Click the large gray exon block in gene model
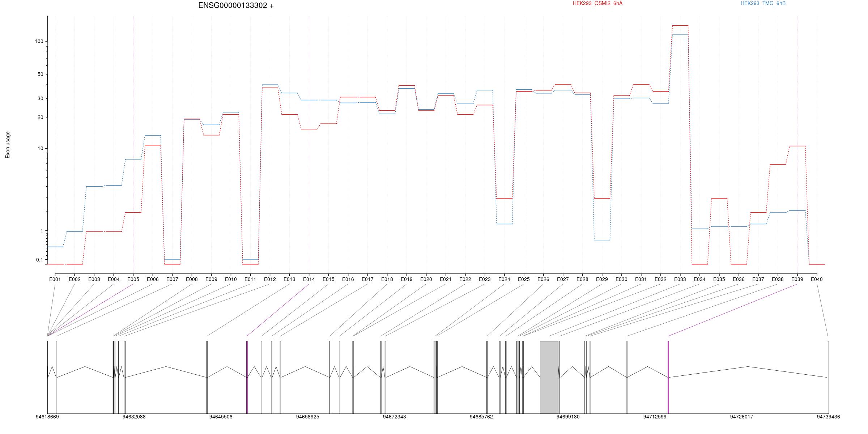This screenshot has height=434, width=868. click(549, 377)
